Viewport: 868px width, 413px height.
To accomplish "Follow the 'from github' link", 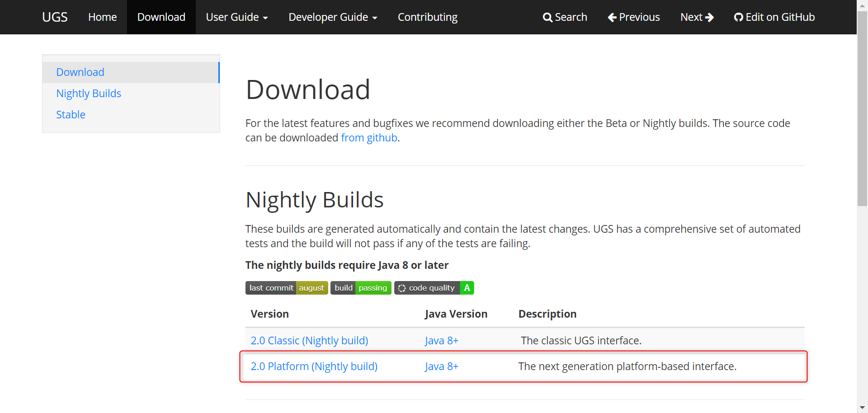I will pos(369,138).
